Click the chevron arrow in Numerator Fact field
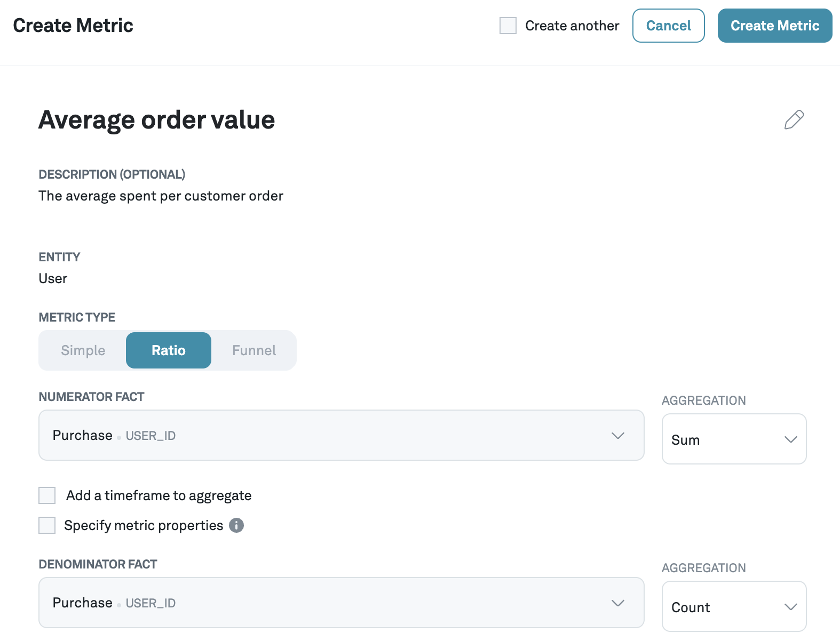This screenshot has width=840, height=641. pos(617,436)
